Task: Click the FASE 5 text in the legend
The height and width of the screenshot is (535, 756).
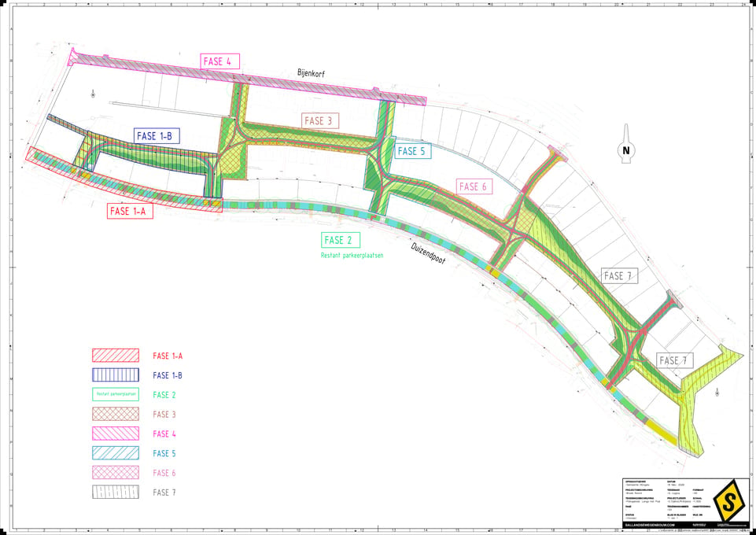Action: coord(164,453)
